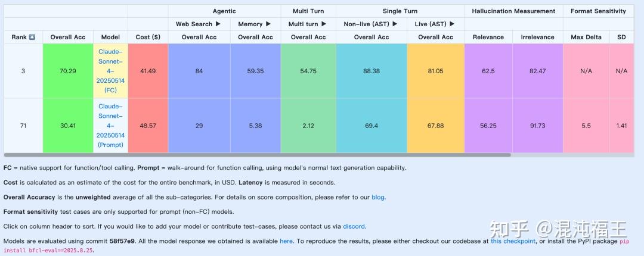644x256 pixels.
Task: Click the table's horizontal scrollbar
Action: click(x=258, y=155)
